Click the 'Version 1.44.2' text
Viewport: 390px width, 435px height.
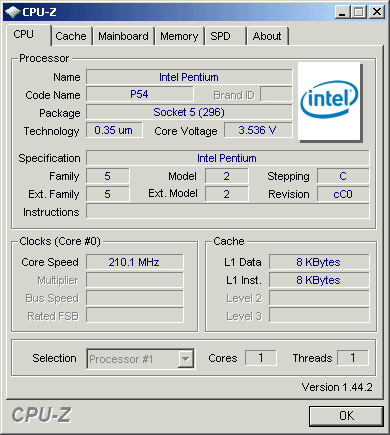point(337,387)
